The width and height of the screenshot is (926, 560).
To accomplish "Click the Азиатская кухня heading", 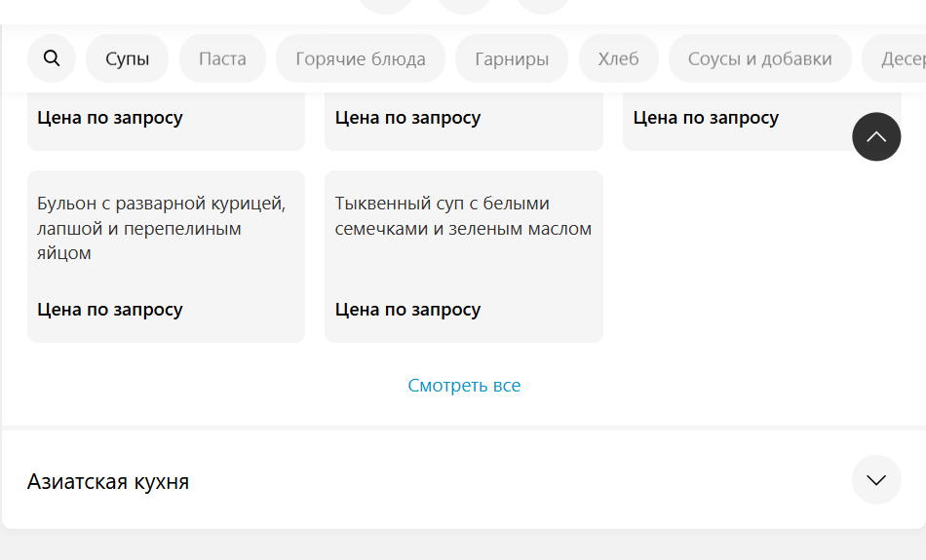I will (108, 481).
